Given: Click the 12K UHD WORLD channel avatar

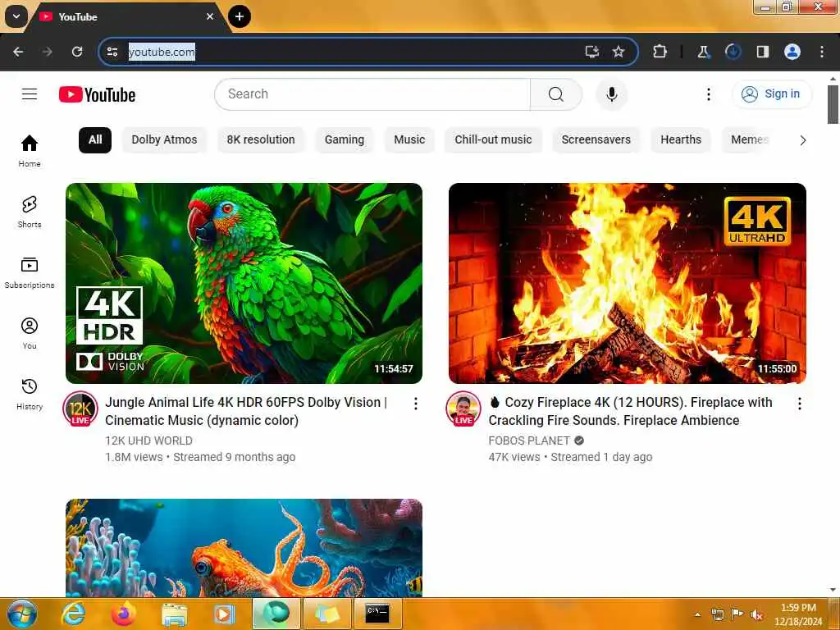Looking at the screenshot, I should (80, 409).
